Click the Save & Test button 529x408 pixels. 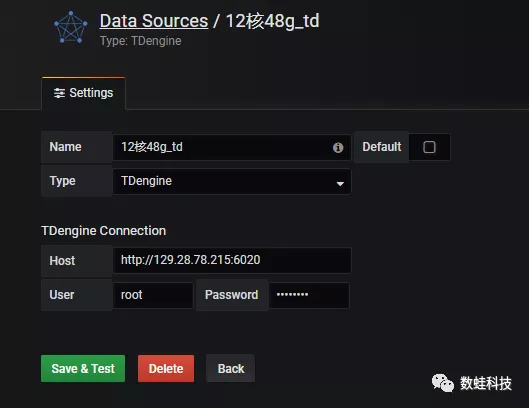point(83,369)
